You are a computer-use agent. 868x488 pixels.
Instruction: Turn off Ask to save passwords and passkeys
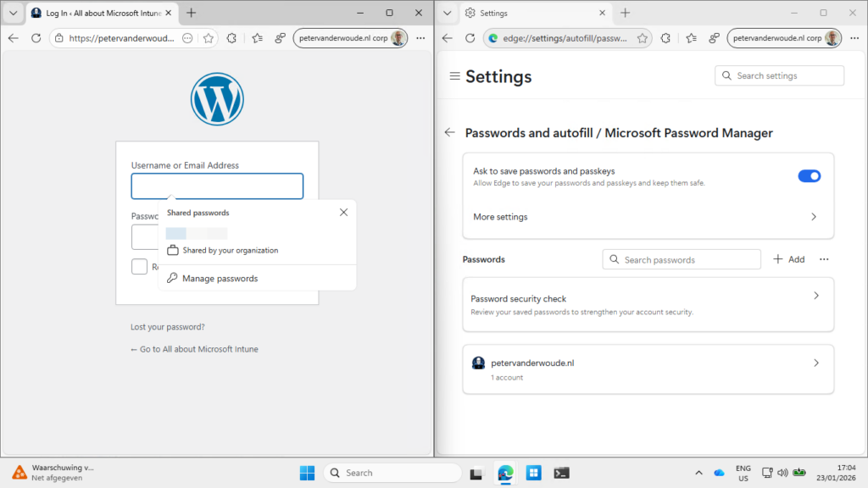(x=810, y=175)
